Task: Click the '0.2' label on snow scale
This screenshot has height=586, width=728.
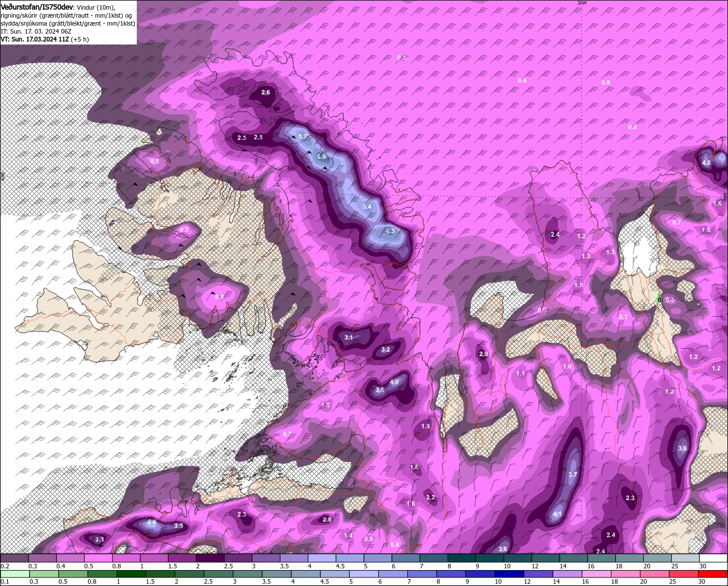Action: pos(5,566)
